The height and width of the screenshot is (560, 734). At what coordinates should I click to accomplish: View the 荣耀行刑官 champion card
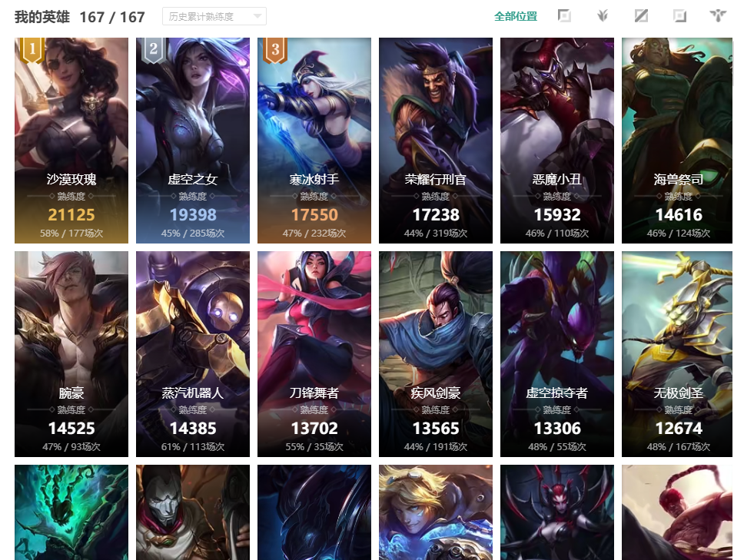point(435,141)
